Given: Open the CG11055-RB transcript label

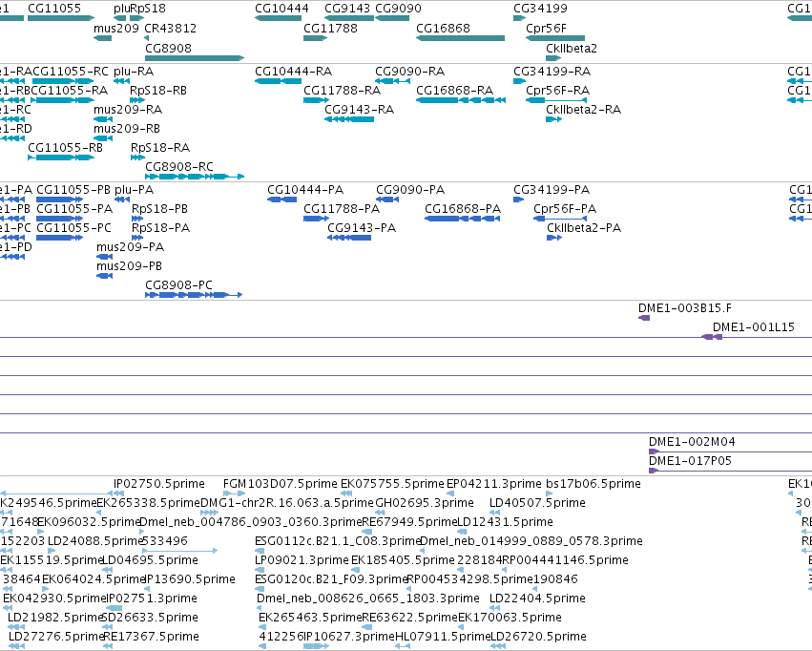Looking at the screenshot, I should pos(65,148).
